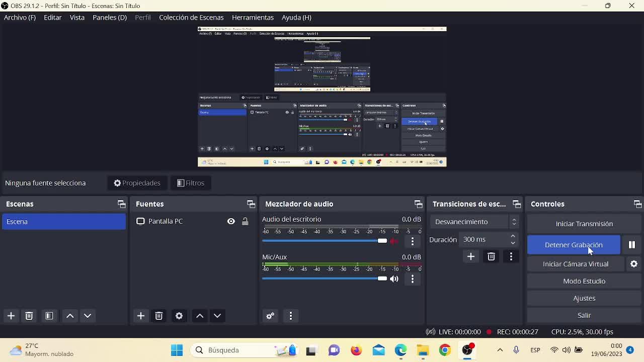Adjust Audio del escritorio volume slider
This screenshot has width=644, height=362.
tap(325, 241)
